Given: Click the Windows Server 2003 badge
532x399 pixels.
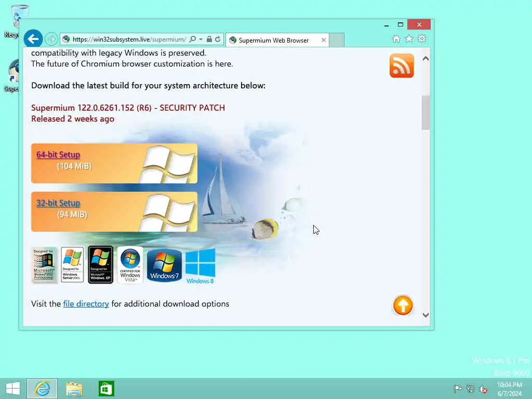Looking at the screenshot, I should coord(72,264).
